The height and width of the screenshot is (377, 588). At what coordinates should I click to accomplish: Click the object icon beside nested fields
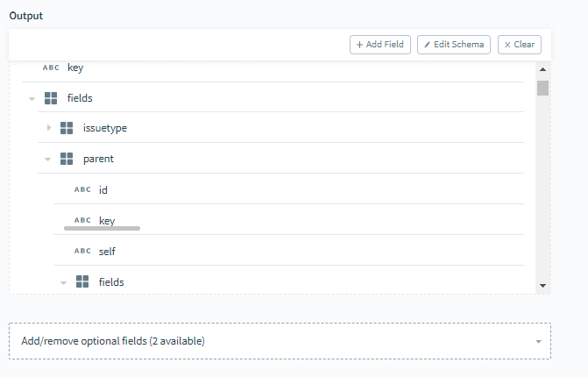(x=82, y=281)
